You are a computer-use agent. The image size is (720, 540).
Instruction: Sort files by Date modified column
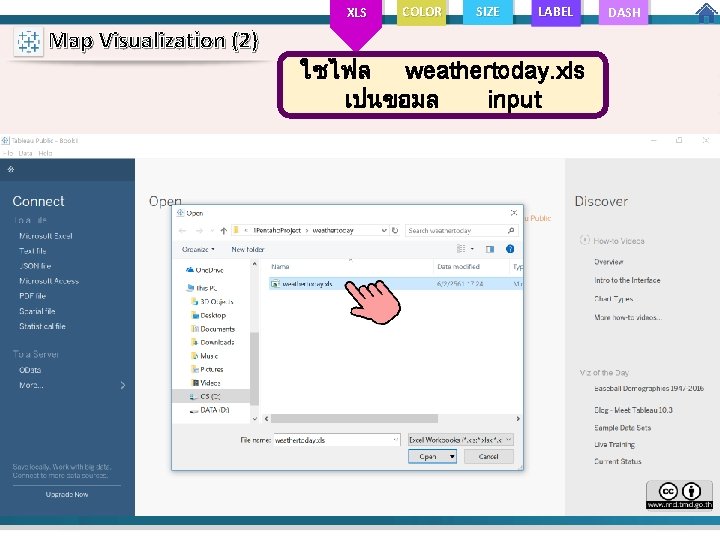point(472,267)
